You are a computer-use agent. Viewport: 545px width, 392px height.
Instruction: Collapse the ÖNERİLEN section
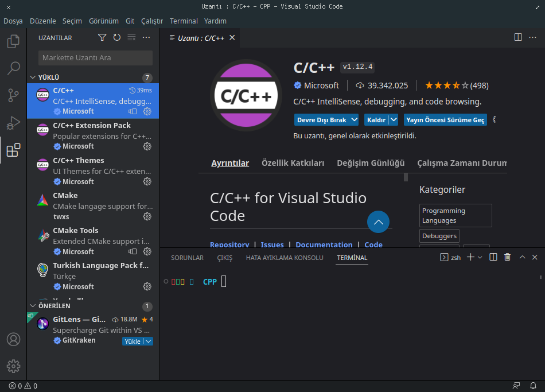33,306
